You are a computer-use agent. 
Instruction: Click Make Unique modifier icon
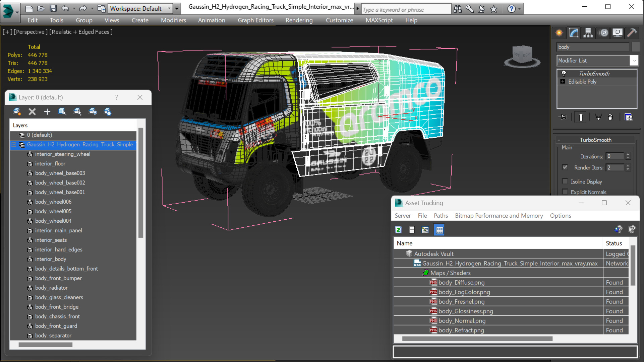coord(598,117)
